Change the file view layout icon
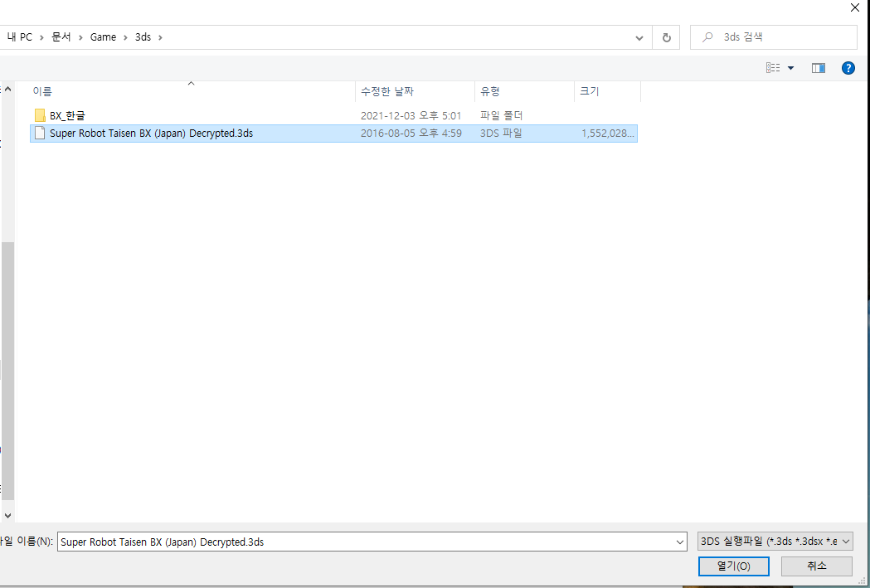870x588 pixels. pos(773,68)
